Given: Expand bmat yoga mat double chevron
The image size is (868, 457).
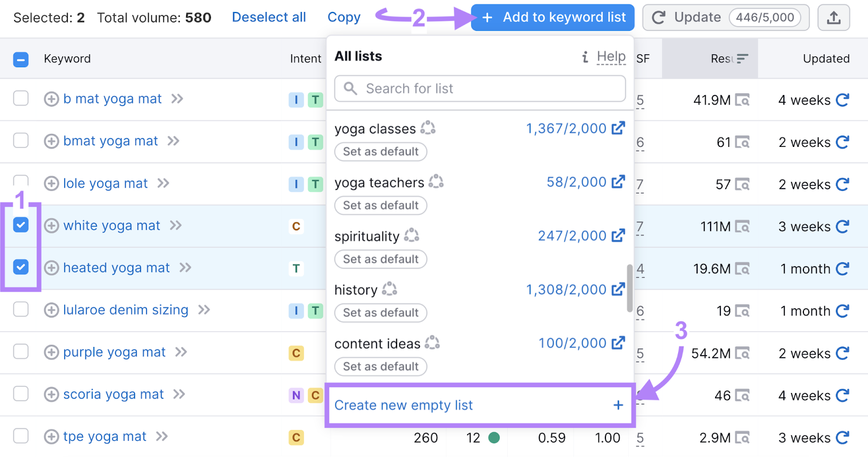Looking at the screenshot, I should (x=174, y=141).
